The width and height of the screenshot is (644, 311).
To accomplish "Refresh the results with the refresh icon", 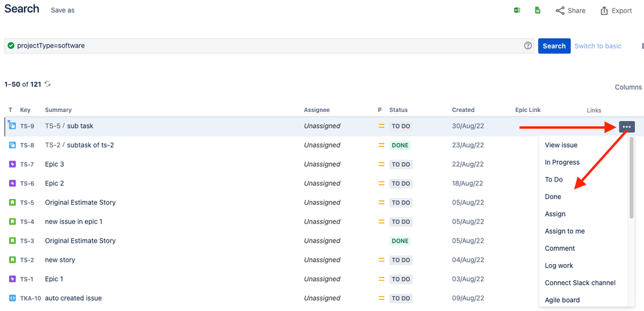I will coord(48,84).
